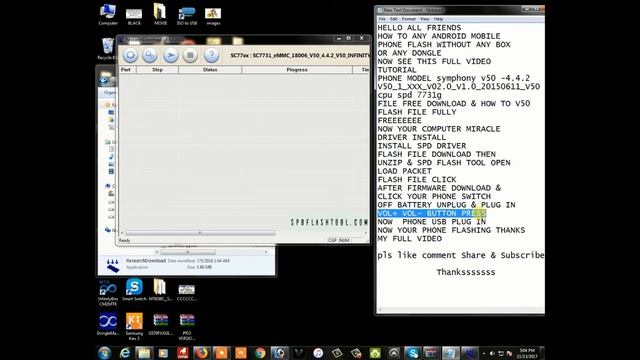Open the Settings double-gear icon in the flash tool
Screen dimensions: 640x360
click(150, 55)
